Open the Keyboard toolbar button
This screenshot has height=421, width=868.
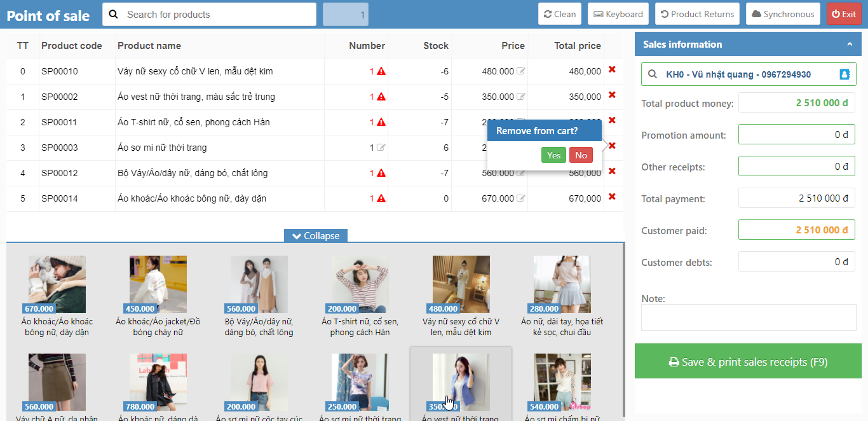[618, 14]
